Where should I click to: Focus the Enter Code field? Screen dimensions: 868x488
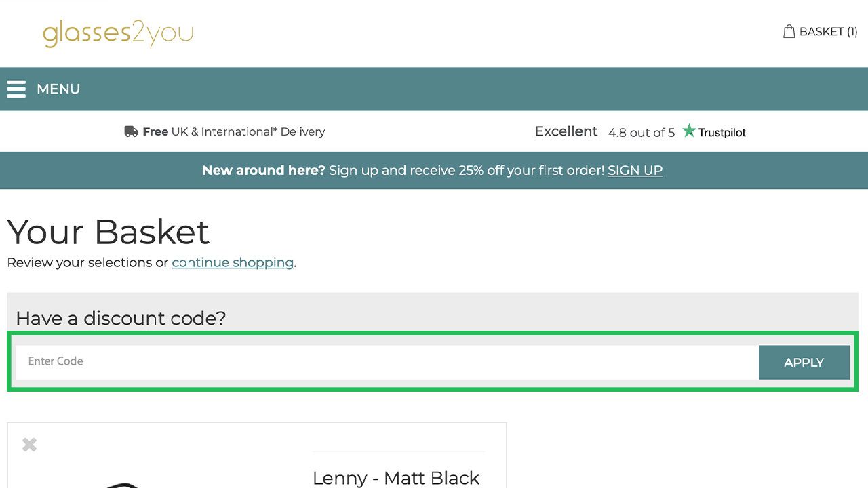tap(387, 362)
